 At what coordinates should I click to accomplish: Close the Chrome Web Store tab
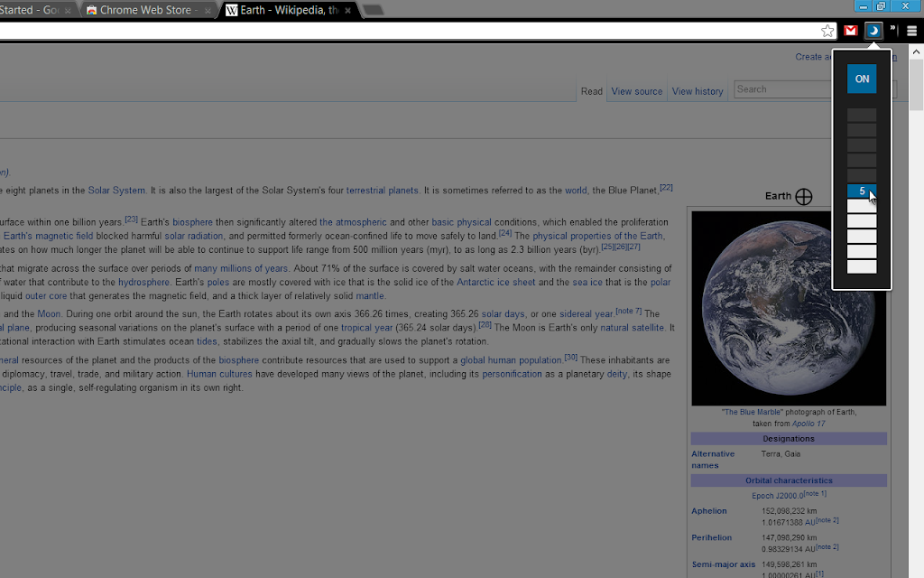(208, 11)
